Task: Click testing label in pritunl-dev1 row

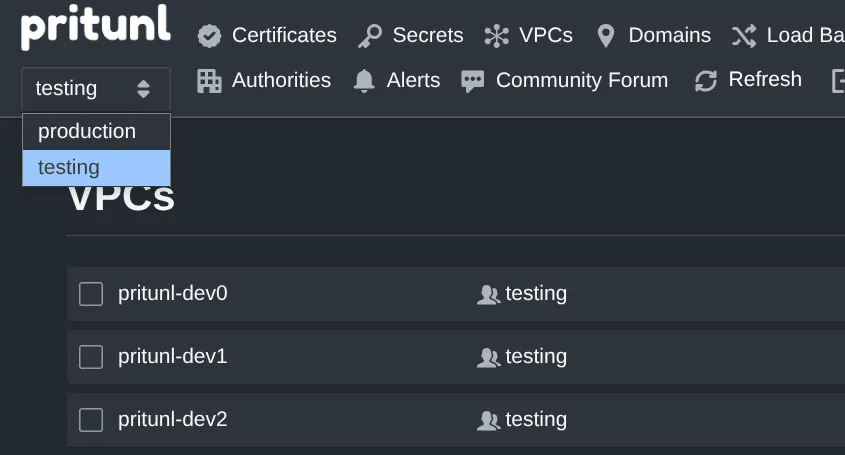Action: click(536, 357)
